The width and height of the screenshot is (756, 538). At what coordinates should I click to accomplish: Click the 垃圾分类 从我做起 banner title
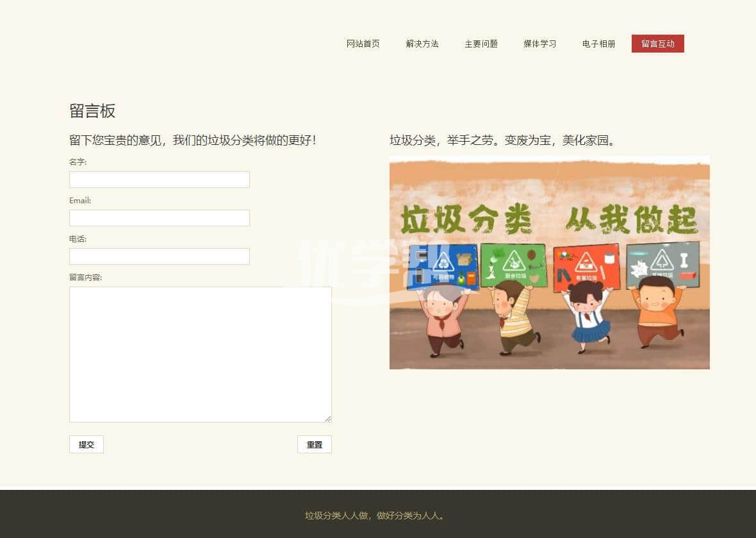click(549, 220)
